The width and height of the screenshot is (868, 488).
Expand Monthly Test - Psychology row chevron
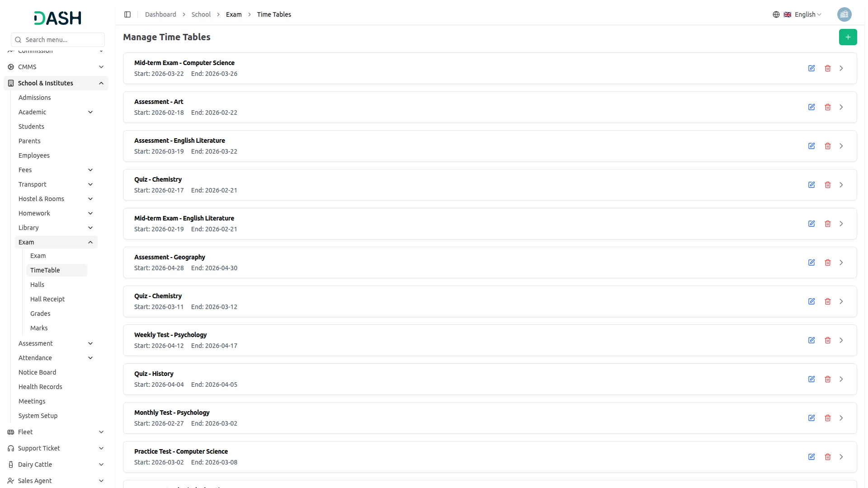(x=841, y=418)
